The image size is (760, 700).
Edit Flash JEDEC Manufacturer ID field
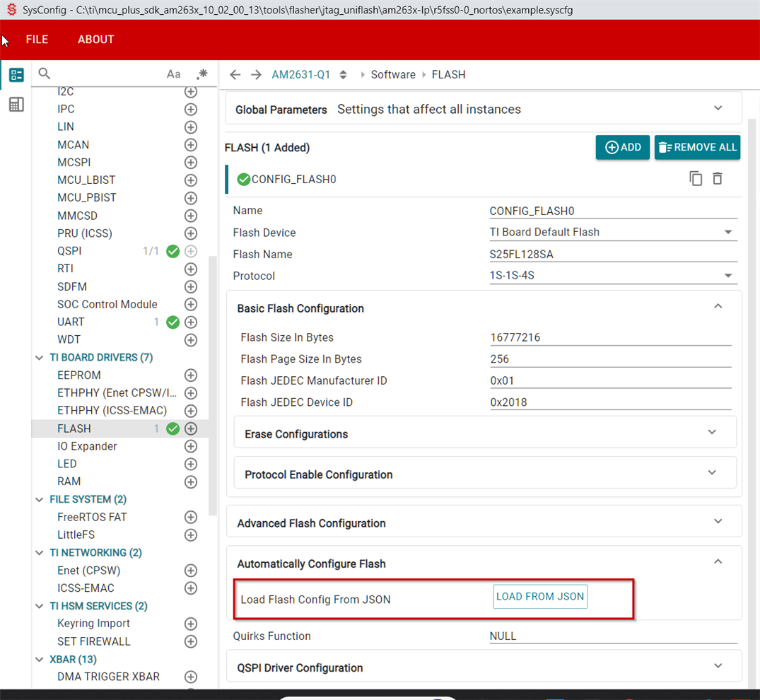[610, 380]
